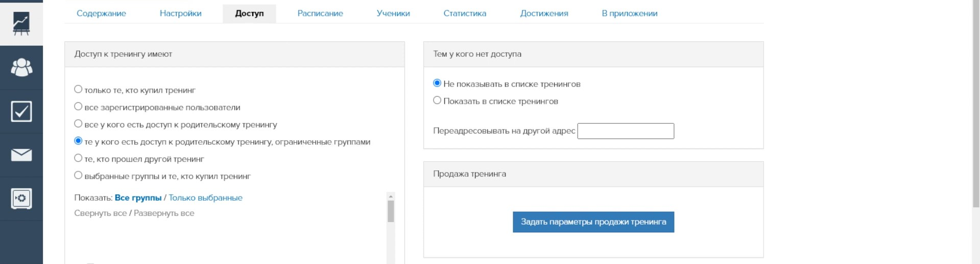Select radio 'ограниченные группами' parent training access
The height and width of the screenshot is (264, 980).
click(x=78, y=141)
